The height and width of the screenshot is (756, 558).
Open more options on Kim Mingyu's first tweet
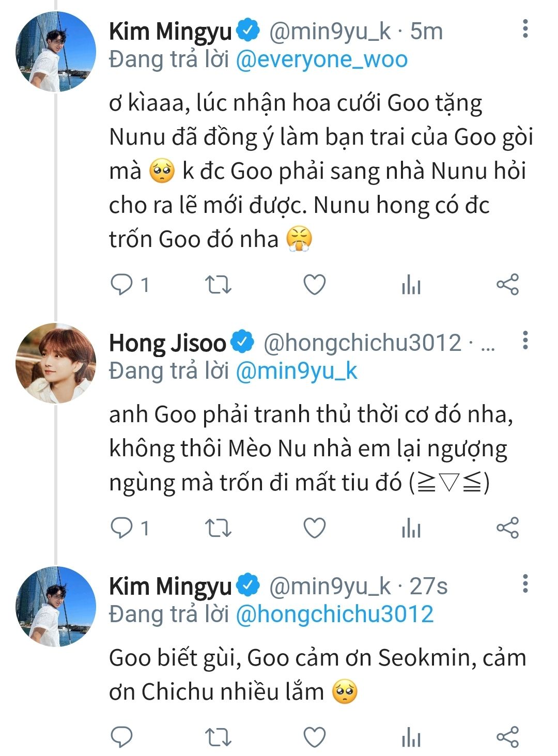[525, 29]
